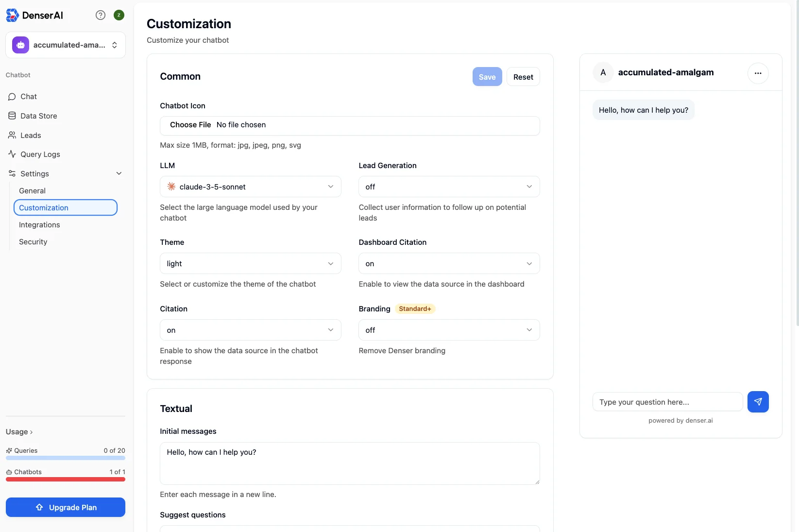Switch to the Integrations settings page
Viewport: 799px width, 532px height.
click(39, 224)
